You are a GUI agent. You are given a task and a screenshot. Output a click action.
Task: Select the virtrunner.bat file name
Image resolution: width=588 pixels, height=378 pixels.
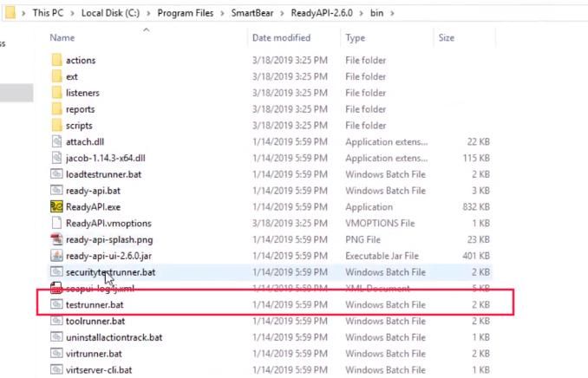pos(94,354)
